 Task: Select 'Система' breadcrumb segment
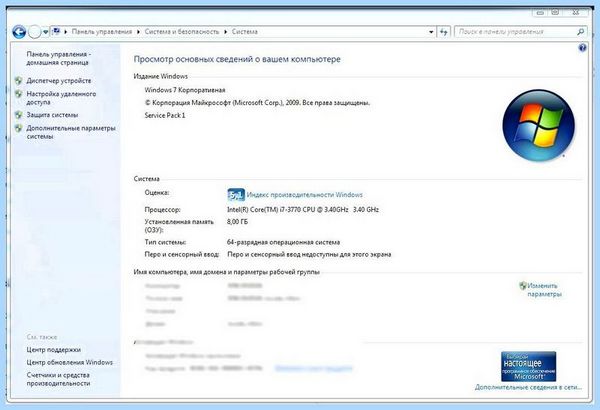(245, 32)
